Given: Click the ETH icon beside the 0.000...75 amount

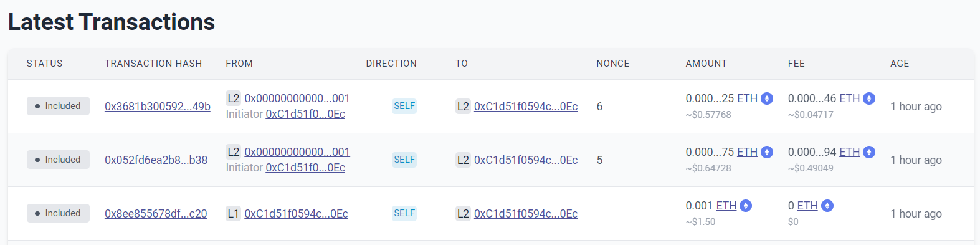Looking at the screenshot, I should pos(767,152).
